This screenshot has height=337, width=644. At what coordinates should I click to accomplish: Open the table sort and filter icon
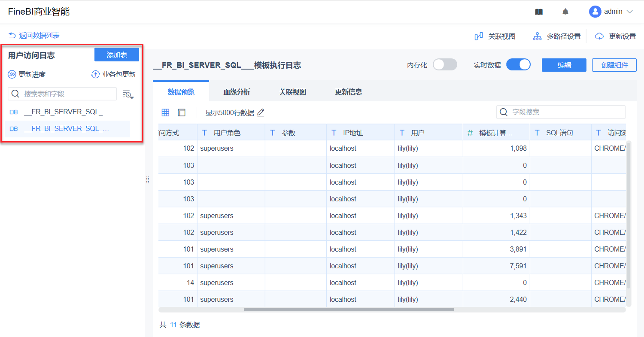coord(128,94)
